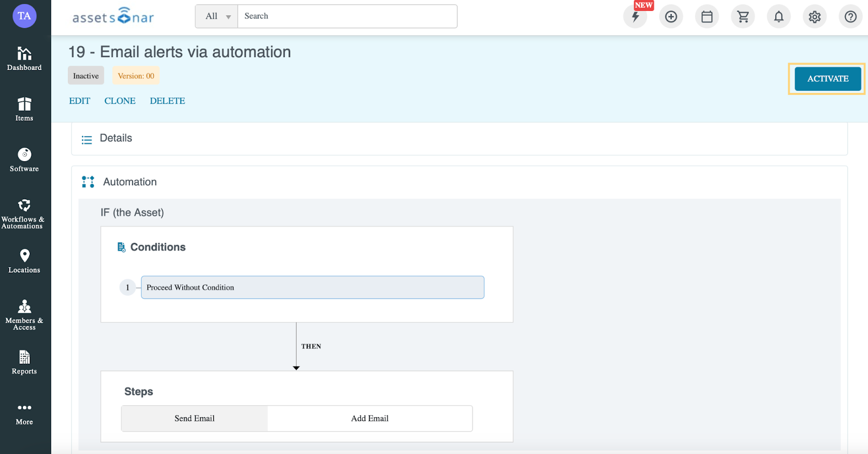Open settings gear icon
The width and height of the screenshot is (868, 454).
click(814, 16)
